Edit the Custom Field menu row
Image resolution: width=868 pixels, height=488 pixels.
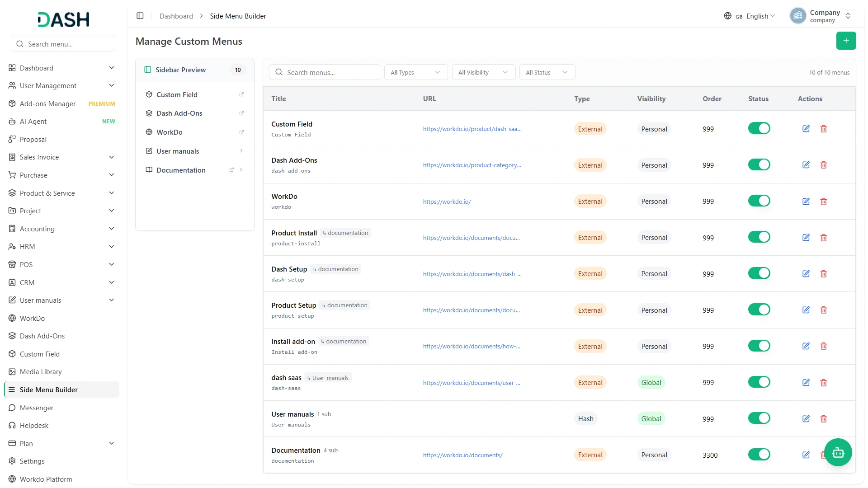click(806, 129)
